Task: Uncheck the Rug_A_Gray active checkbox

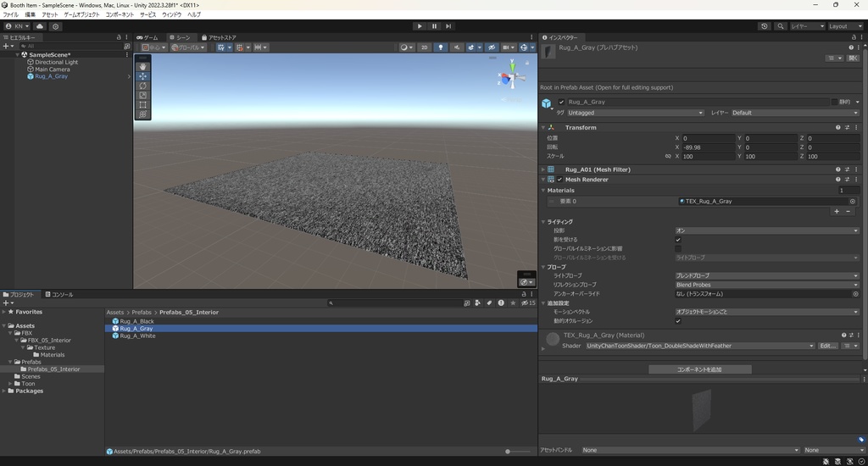Action: (x=561, y=102)
